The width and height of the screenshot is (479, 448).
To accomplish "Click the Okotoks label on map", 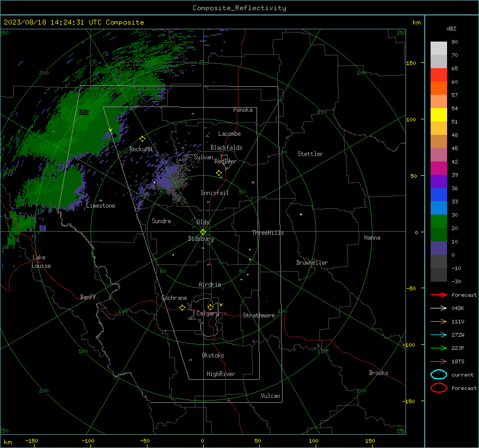I will click(x=213, y=355).
